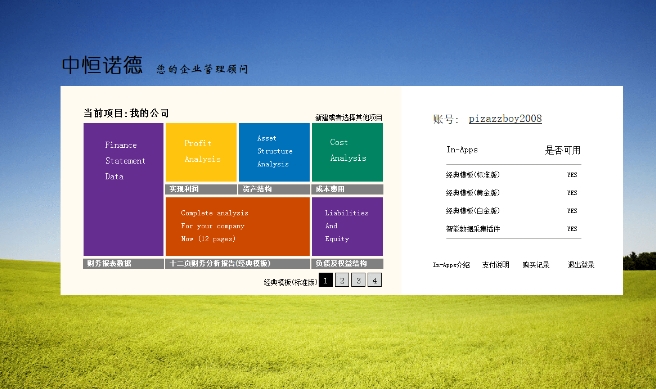Open the Liabilities And Equity tile

[347, 226]
